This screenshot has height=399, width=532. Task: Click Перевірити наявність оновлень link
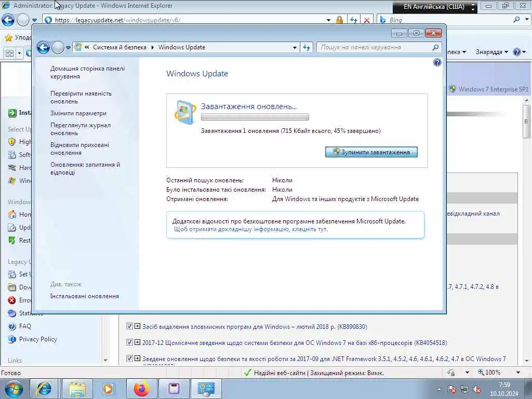pos(81,97)
